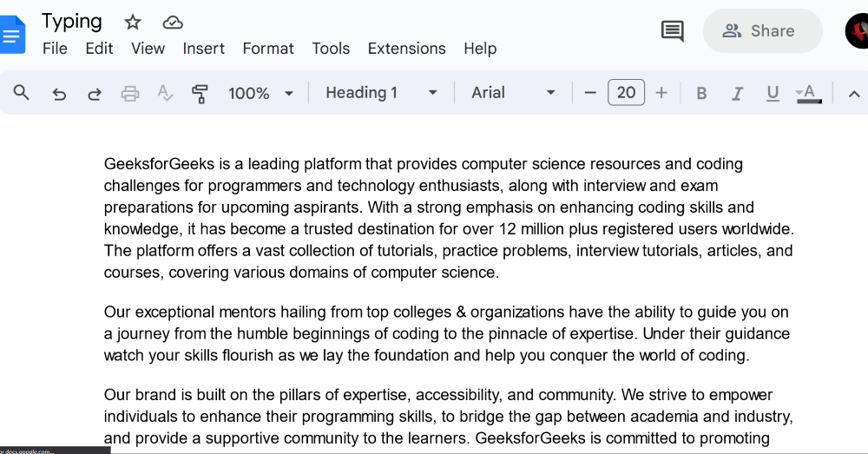The image size is (868, 454).
Task: Star the Typing document
Action: point(133,23)
